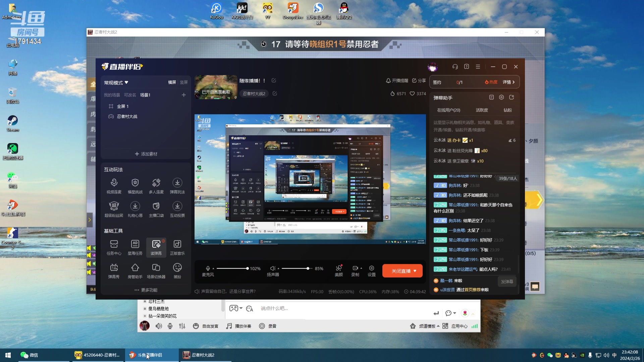This screenshot has height=362, width=644.
Task: Expand 扬声器 device arrow
Action: (278, 268)
